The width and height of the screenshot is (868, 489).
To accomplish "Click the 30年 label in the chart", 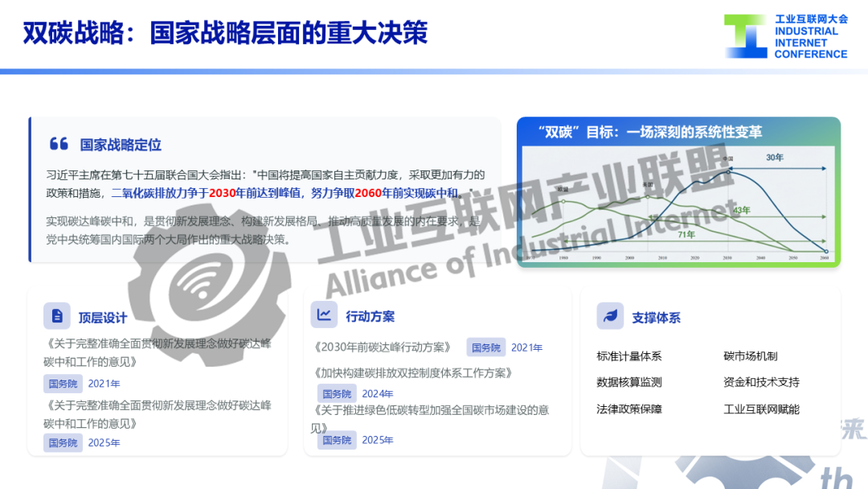I will [775, 158].
